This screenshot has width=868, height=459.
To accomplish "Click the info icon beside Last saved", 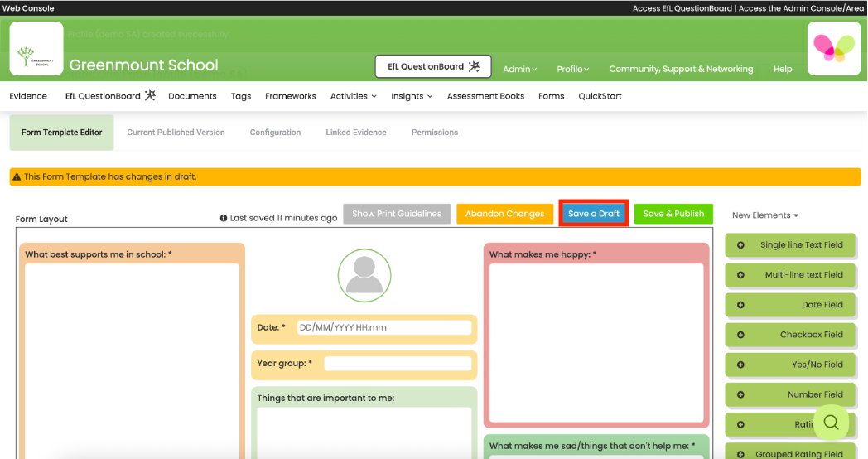I will click(224, 218).
